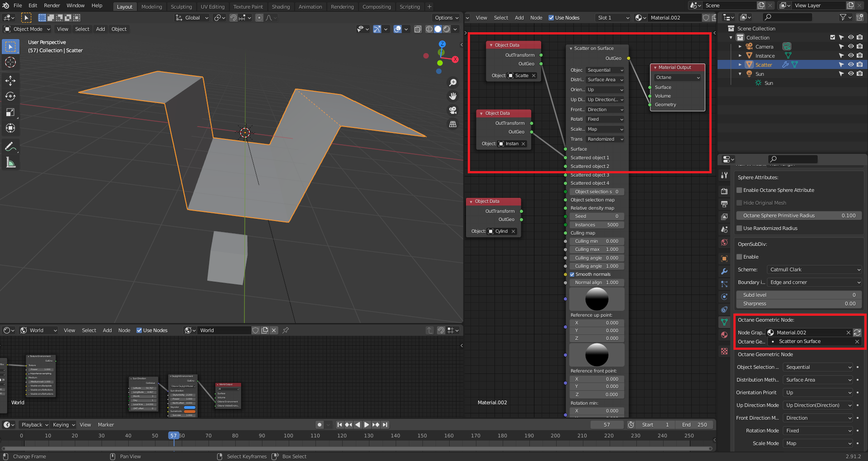The width and height of the screenshot is (868, 461).
Task: Activate the Move tool
Action: (10, 81)
